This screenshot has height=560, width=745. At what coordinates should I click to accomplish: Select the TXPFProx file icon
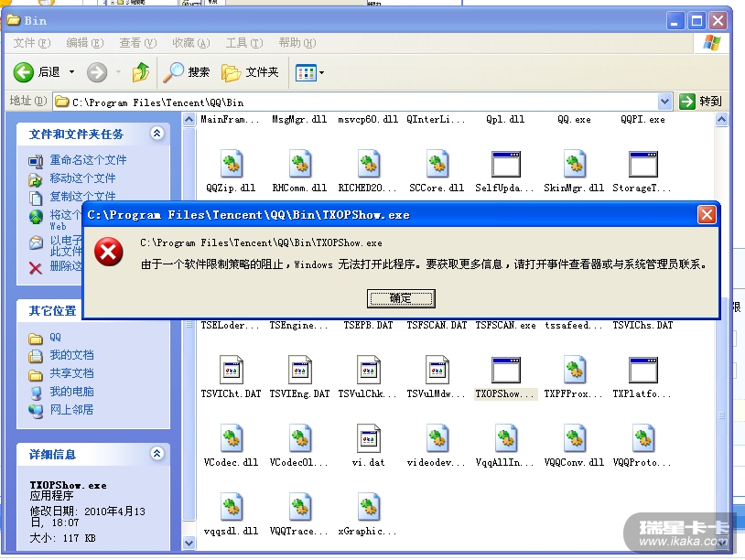pyautogui.click(x=574, y=370)
